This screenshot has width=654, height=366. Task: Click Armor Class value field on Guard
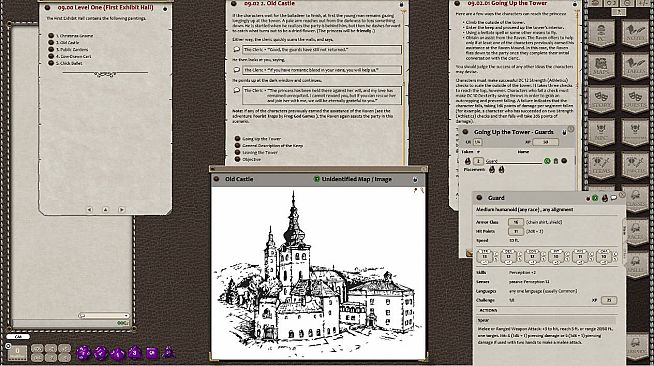click(x=516, y=222)
